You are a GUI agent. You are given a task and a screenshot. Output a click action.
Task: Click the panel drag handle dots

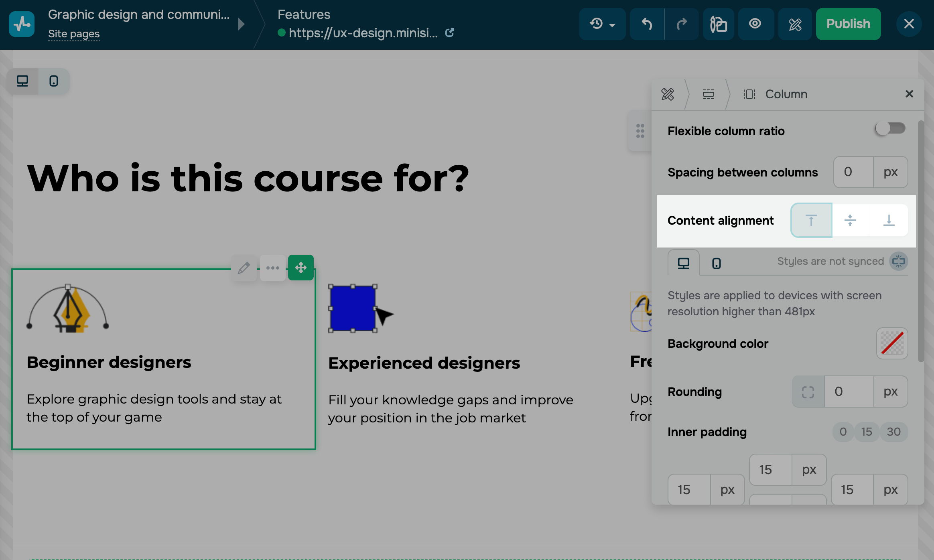tap(640, 131)
